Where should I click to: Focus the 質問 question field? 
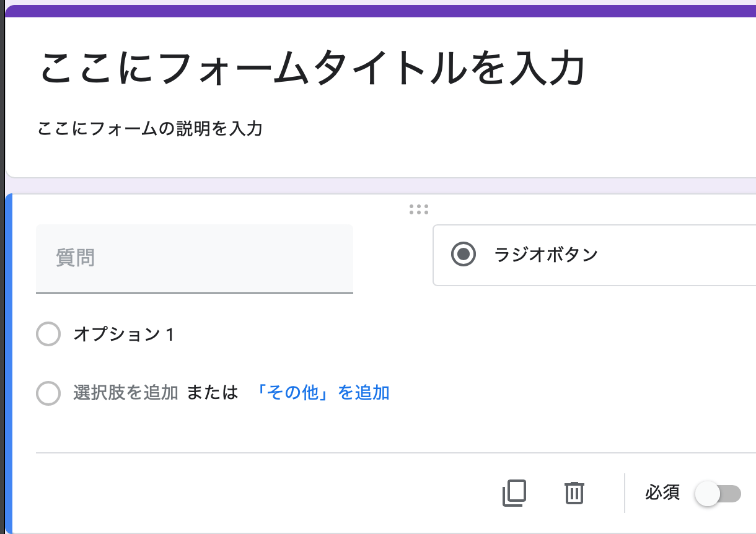pyautogui.click(x=194, y=258)
